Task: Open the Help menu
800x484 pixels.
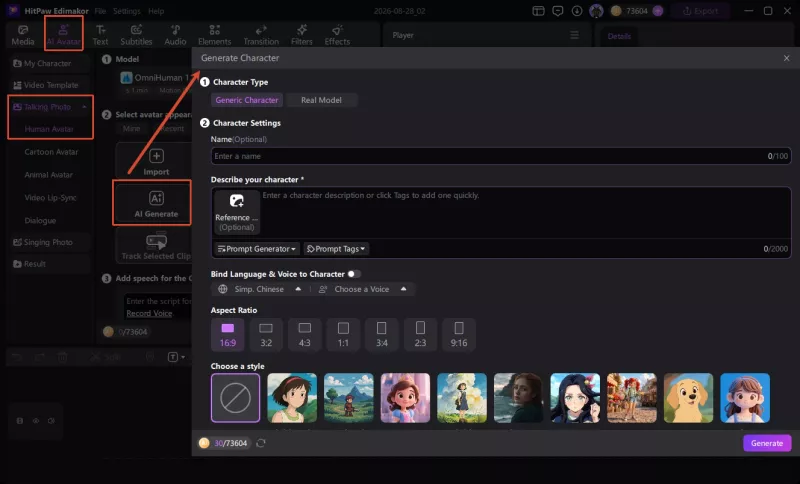Action: pos(156,11)
